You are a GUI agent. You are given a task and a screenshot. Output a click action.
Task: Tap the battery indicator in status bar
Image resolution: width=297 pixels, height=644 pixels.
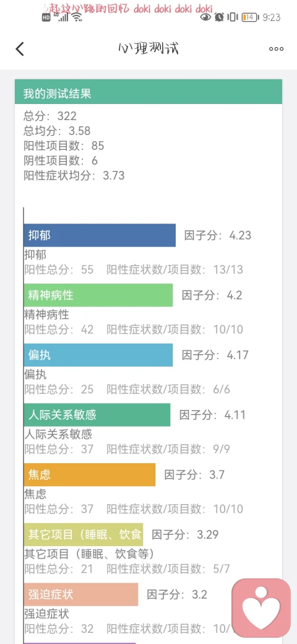coord(250,17)
